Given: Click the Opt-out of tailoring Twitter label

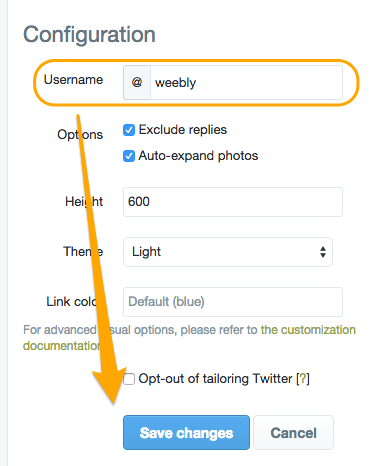Looking at the screenshot, I should pyautogui.click(x=215, y=379).
